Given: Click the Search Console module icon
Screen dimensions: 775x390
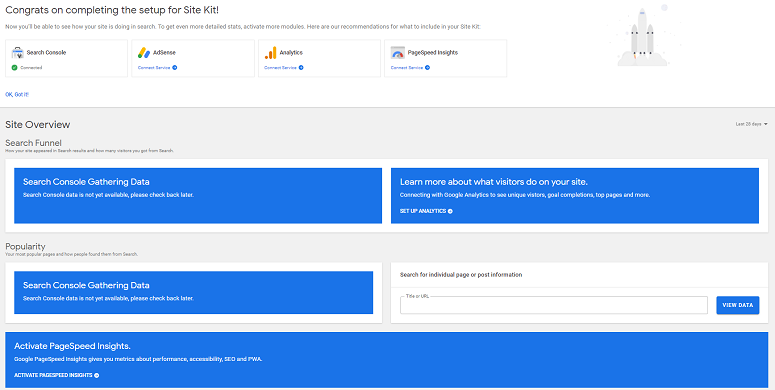Looking at the screenshot, I should point(17,52).
